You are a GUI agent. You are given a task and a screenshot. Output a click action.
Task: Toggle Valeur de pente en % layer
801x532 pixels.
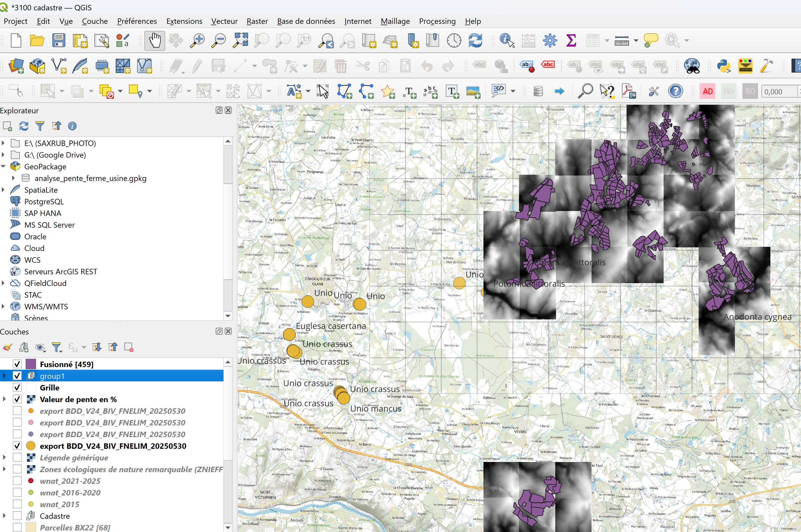17,399
